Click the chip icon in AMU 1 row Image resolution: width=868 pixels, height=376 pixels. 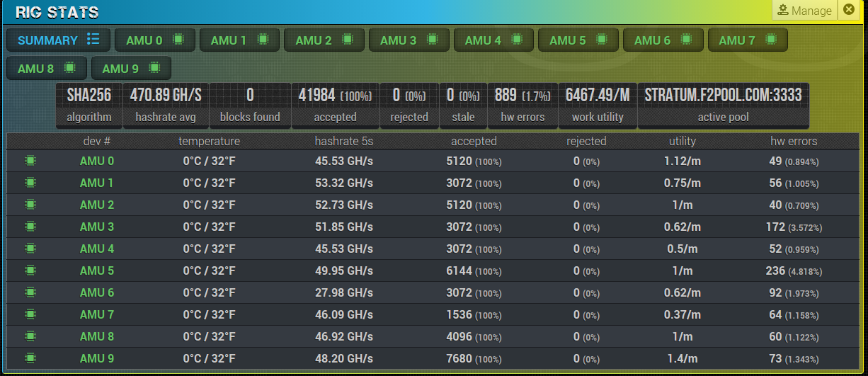(30, 183)
